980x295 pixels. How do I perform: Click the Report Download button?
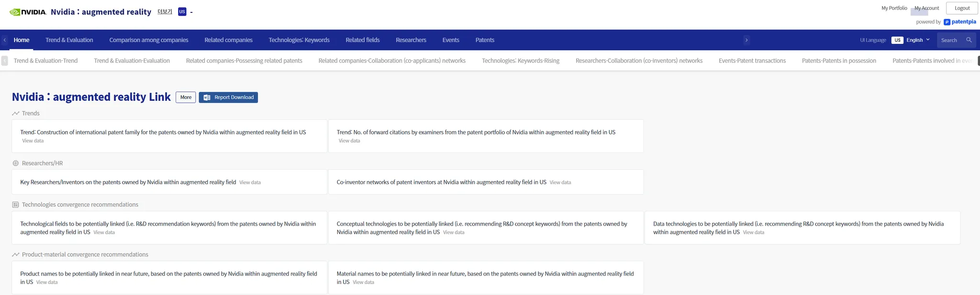(228, 98)
